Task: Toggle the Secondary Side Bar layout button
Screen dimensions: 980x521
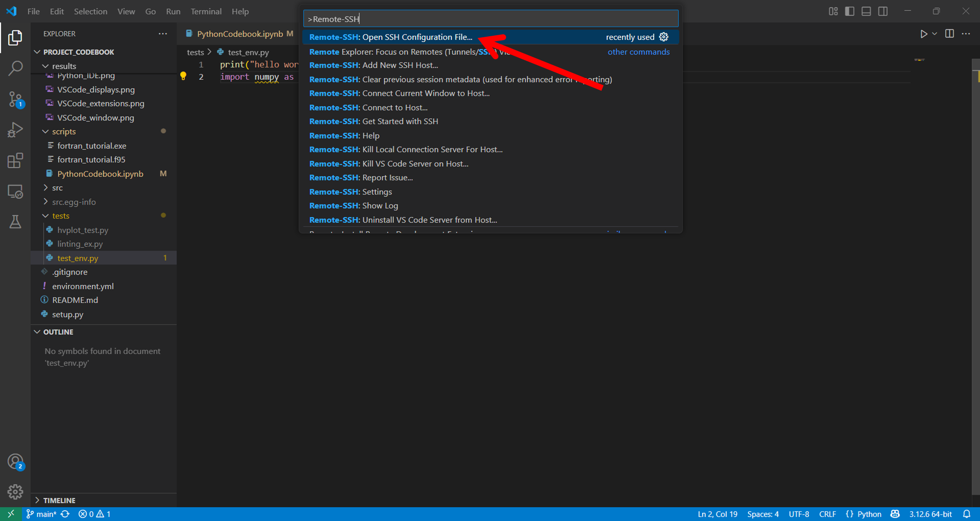Action: click(883, 11)
